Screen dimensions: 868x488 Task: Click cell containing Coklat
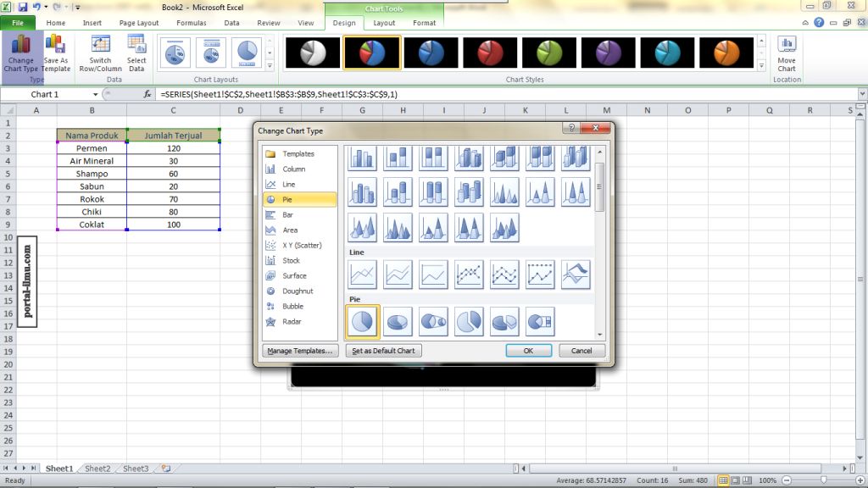(92, 225)
